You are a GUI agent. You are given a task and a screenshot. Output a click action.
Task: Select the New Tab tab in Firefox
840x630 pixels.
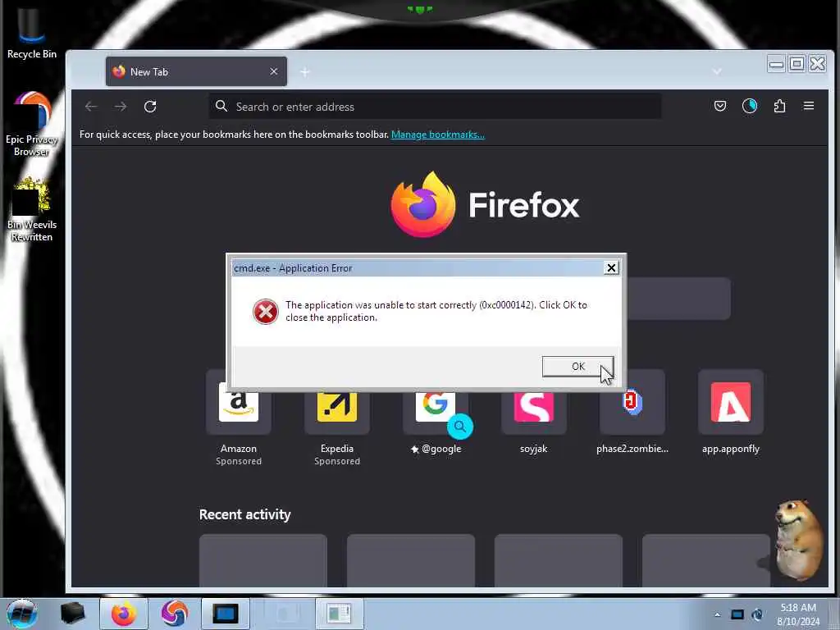[196, 72]
